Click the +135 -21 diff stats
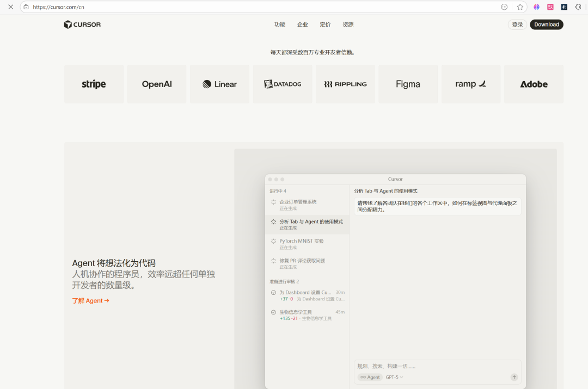 289,319
